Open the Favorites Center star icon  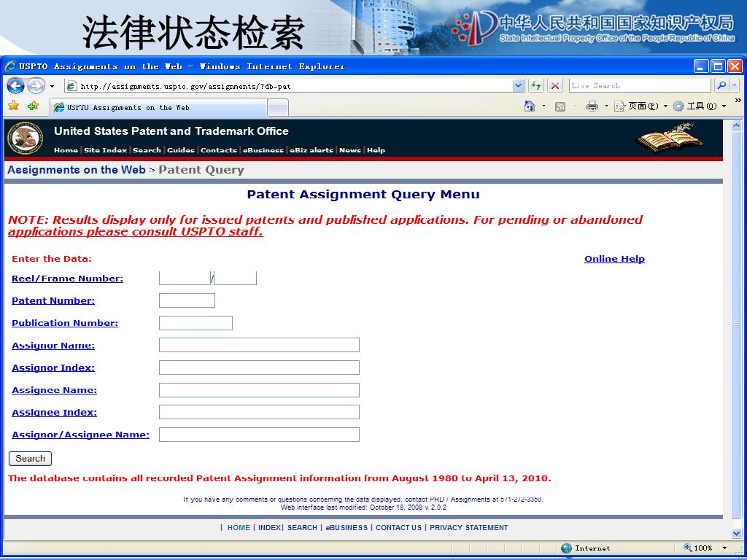tap(14, 106)
